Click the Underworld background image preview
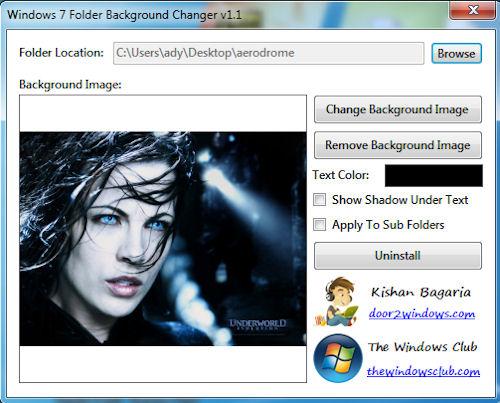Viewport: 500px width, 403px height. click(x=163, y=239)
